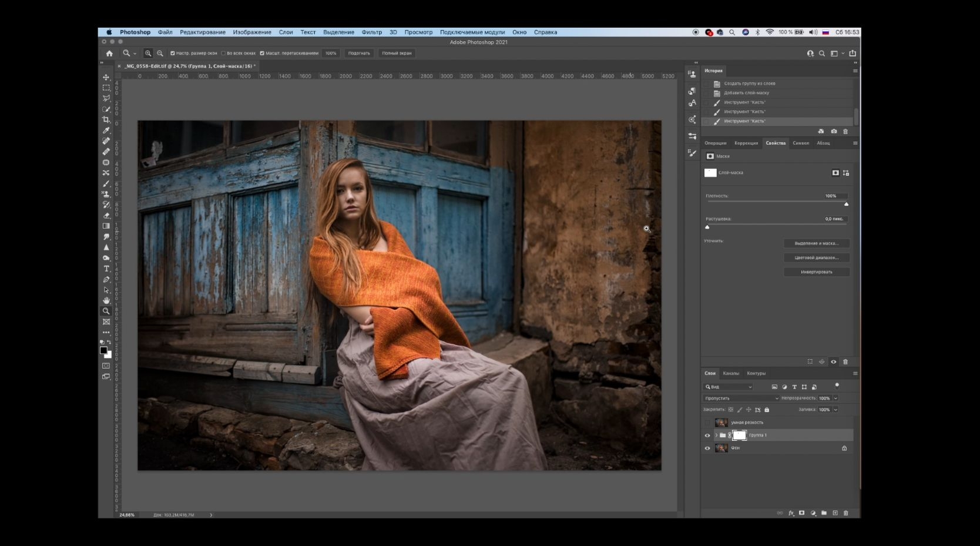Create a new group in Layers panel
The width and height of the screenshot is (980, 546).
tap(824, 513)
